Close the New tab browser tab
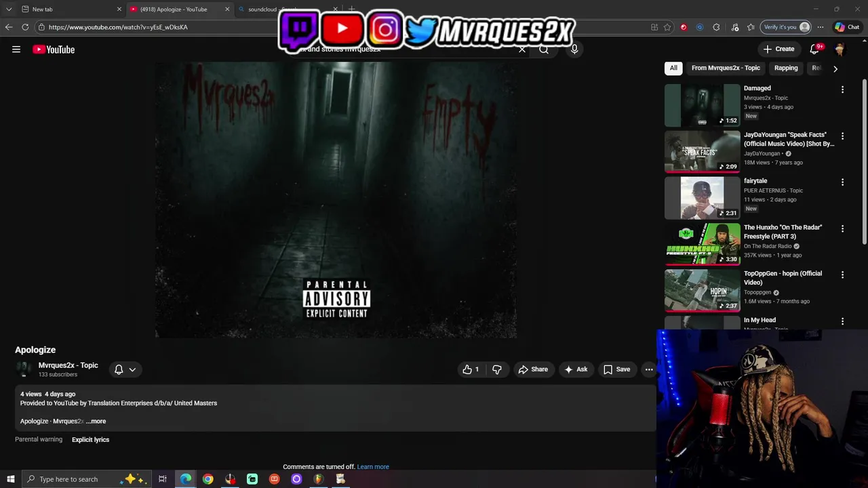The image size is (868, 488). pyautogui.click(x=119, y=9)
